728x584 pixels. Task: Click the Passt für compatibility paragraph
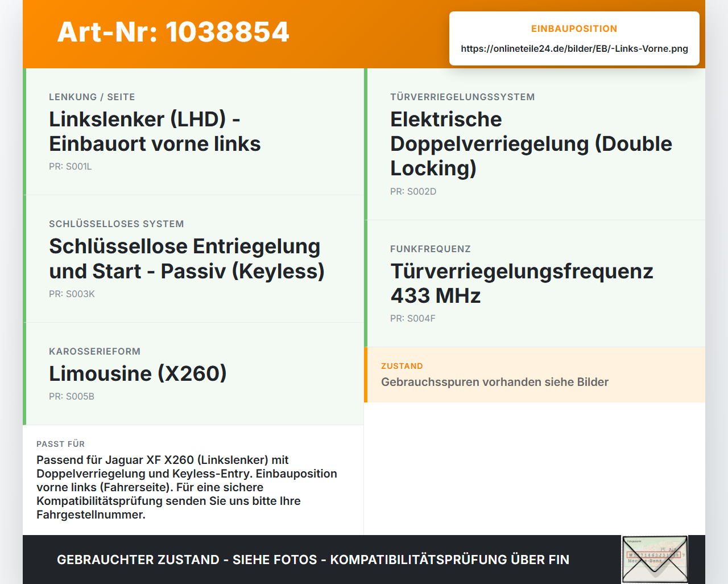[x=187, y=487]
